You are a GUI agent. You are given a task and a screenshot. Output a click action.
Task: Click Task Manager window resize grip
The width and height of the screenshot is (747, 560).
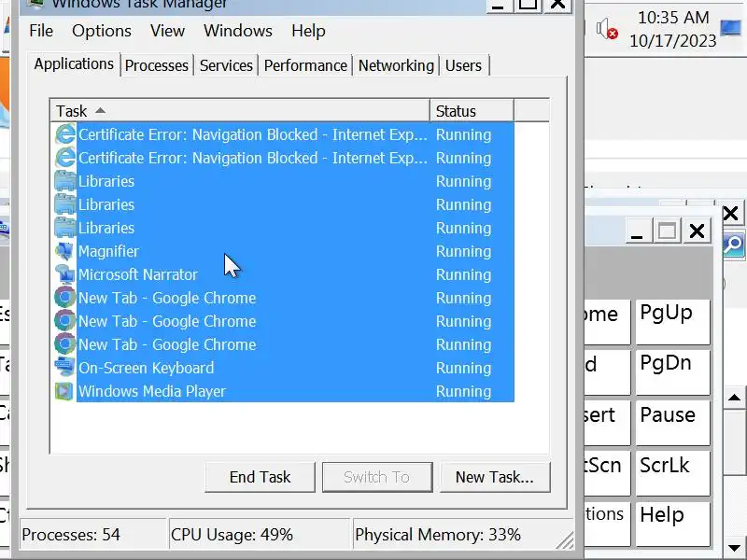[565, 540]
